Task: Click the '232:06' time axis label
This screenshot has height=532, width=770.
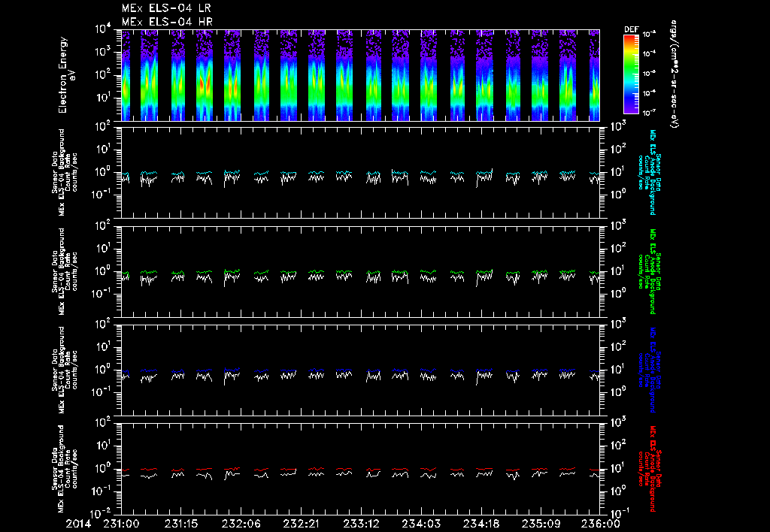Action: coord(241,524)
